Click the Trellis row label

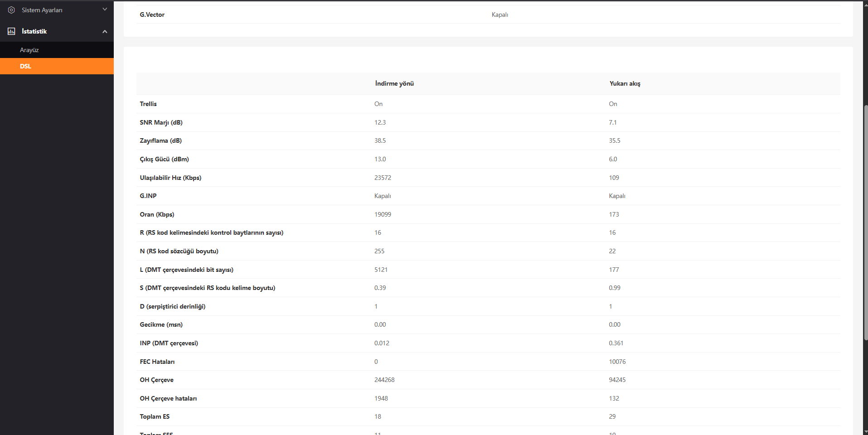click(148, 104)
